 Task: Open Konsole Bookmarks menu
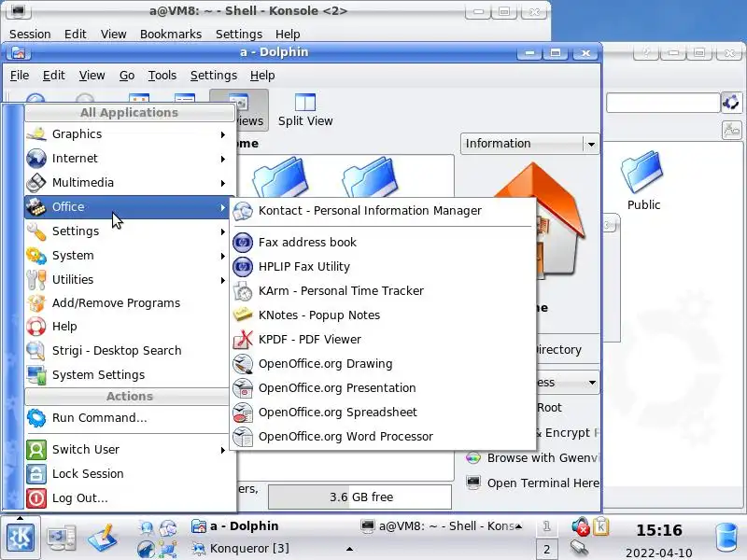pyautogui.click(x=171, y=35)
